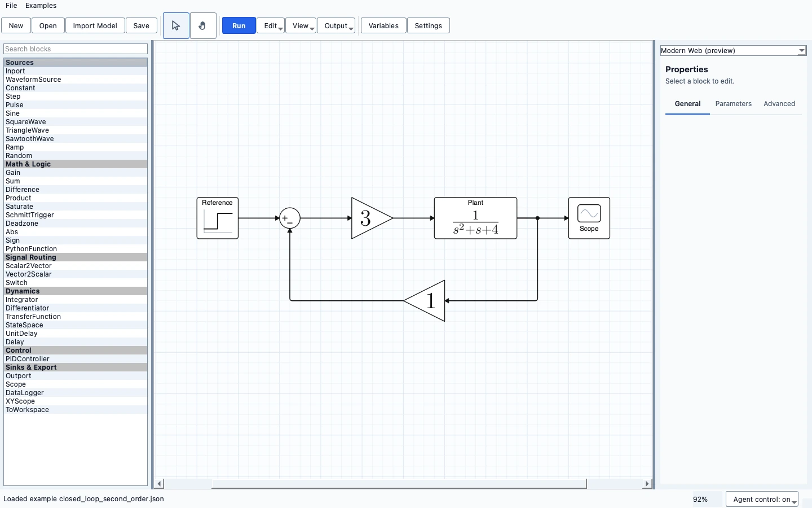Select TransferFunction in block list
The width and height of the screenshot is (812, 508).
(76, 317)
